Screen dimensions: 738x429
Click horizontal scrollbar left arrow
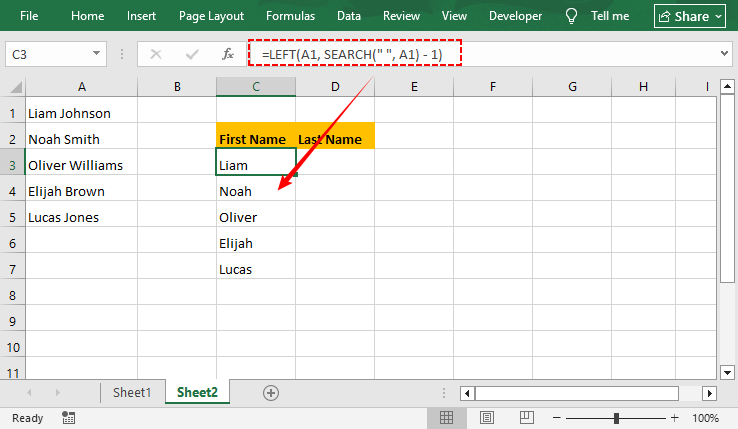click(x=467, y=393)
